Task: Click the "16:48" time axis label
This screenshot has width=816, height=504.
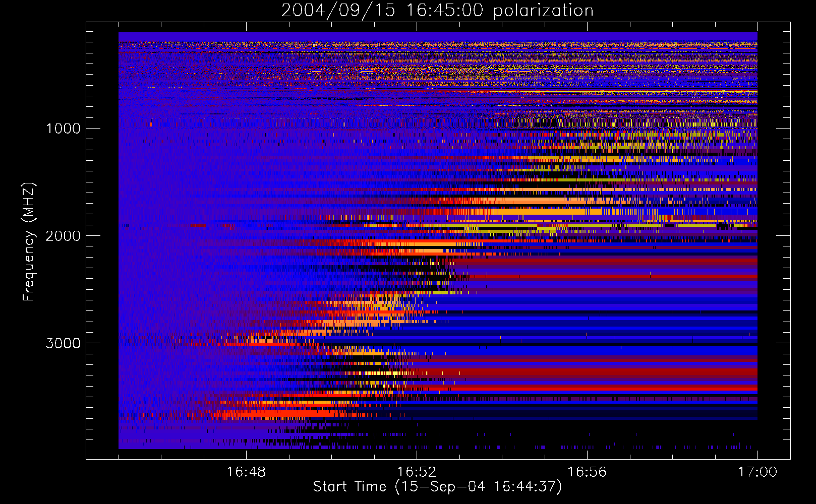Action: coord(246,472)
